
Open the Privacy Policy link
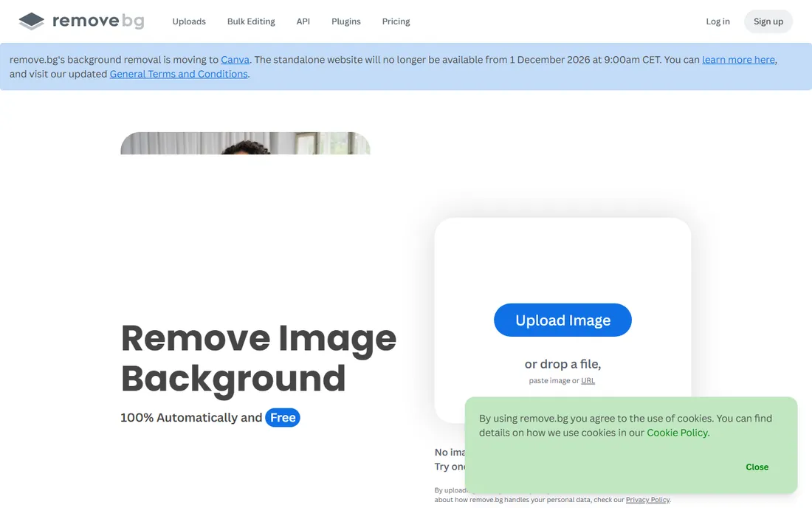pyautogui.click(x=647, y=500)
